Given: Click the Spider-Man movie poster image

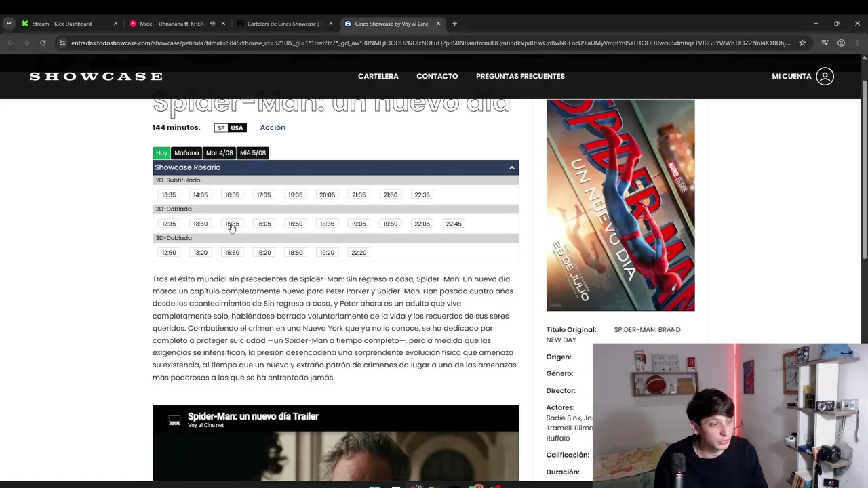Looking at the screenshot, I should pos(620,205).
